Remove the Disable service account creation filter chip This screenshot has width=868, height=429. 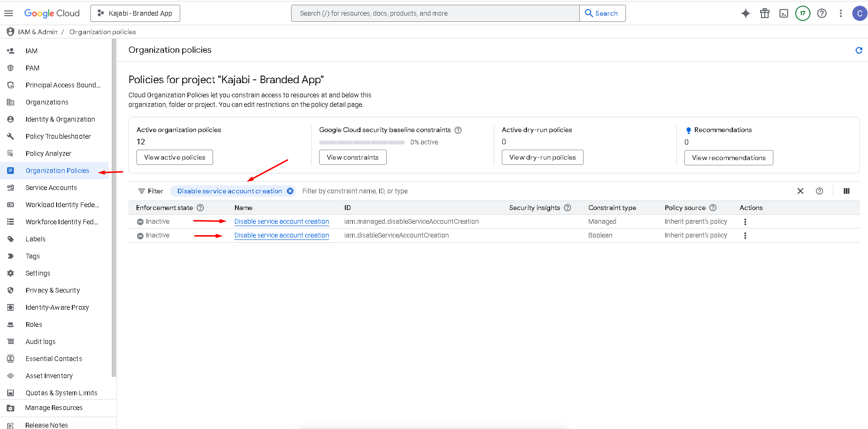click(290, 191)
